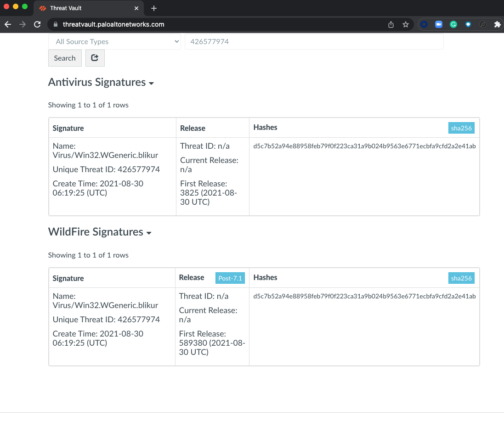Viewport: 504px width, 421px height.
Task: Select the WildFire signature hash value
Action: (364, 296)
